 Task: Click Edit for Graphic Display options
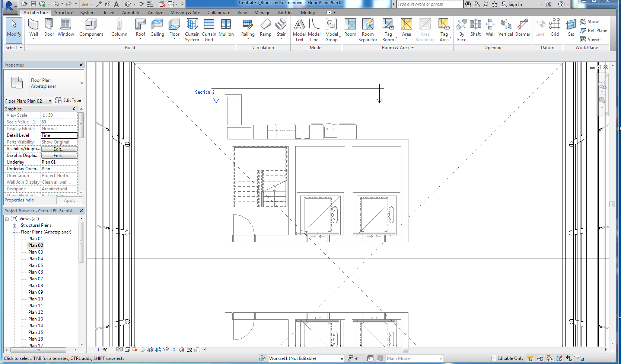59,155
